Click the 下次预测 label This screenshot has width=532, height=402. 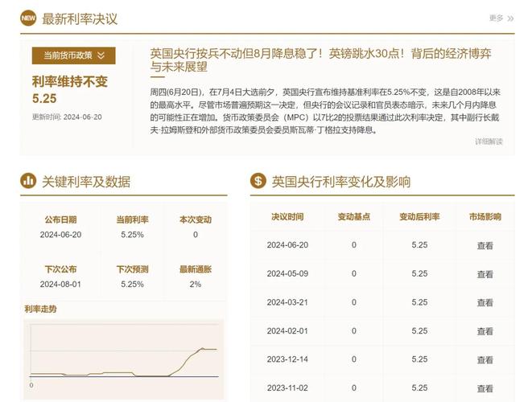coord(132,269)
